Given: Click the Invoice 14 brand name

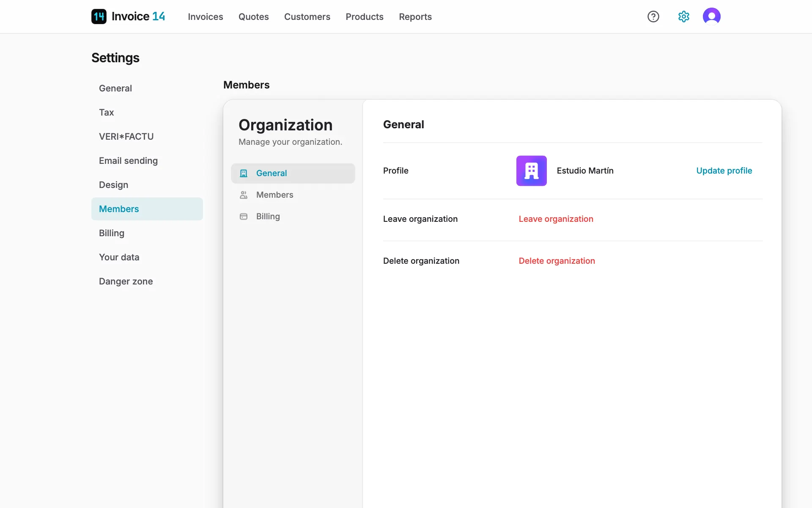Looking at the screenshot, I should tap(138, 17).
